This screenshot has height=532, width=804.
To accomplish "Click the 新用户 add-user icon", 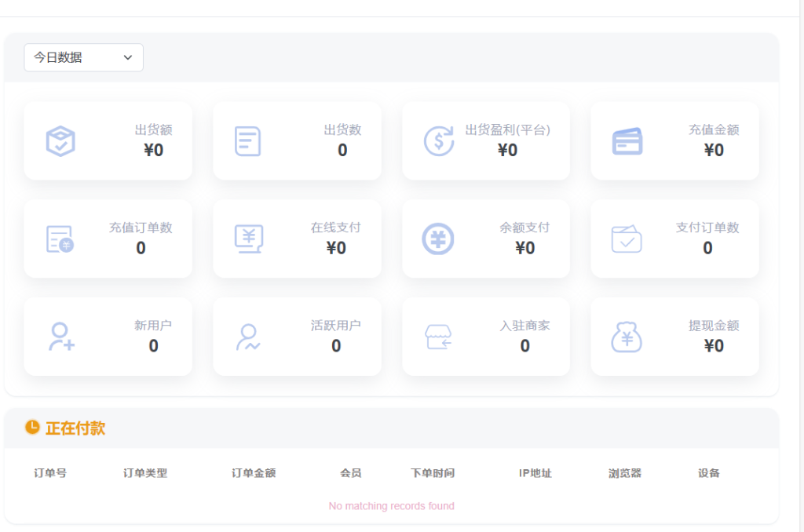I will tap(60, 337).
